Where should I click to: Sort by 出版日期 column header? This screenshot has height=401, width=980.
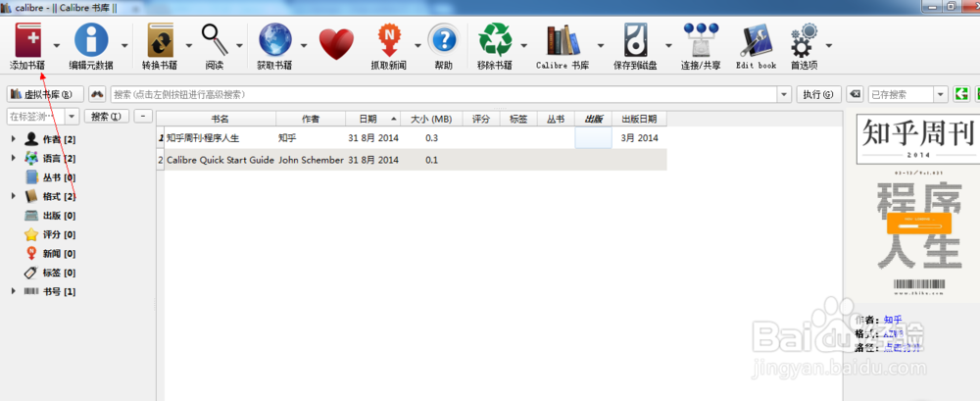click(x=639, y=119)
